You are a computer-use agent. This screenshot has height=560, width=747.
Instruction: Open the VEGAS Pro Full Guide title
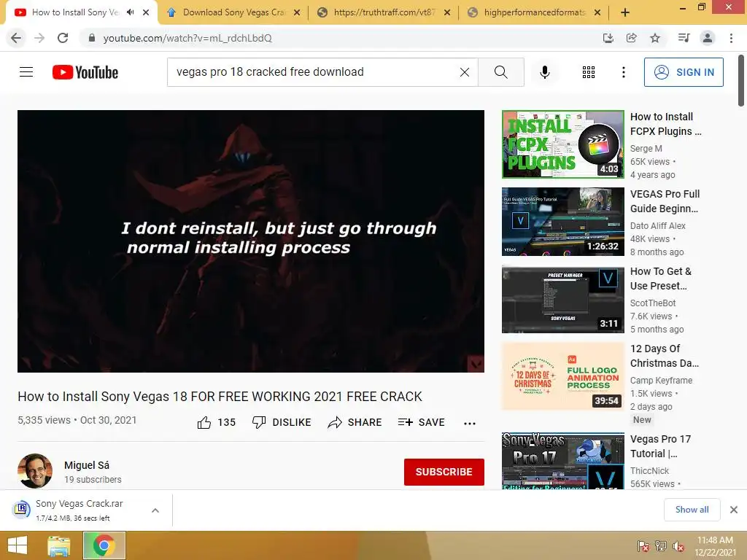click(x=665, y=201)
